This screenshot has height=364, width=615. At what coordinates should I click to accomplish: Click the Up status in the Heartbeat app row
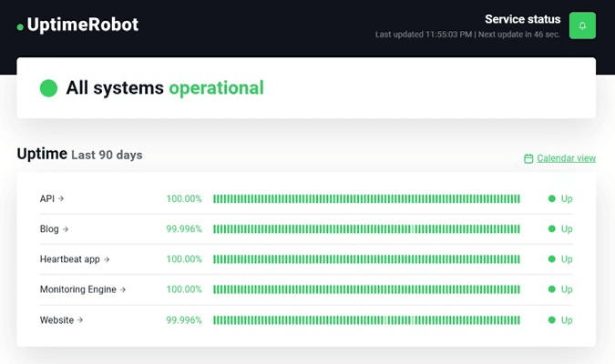(x=560, y=259)
